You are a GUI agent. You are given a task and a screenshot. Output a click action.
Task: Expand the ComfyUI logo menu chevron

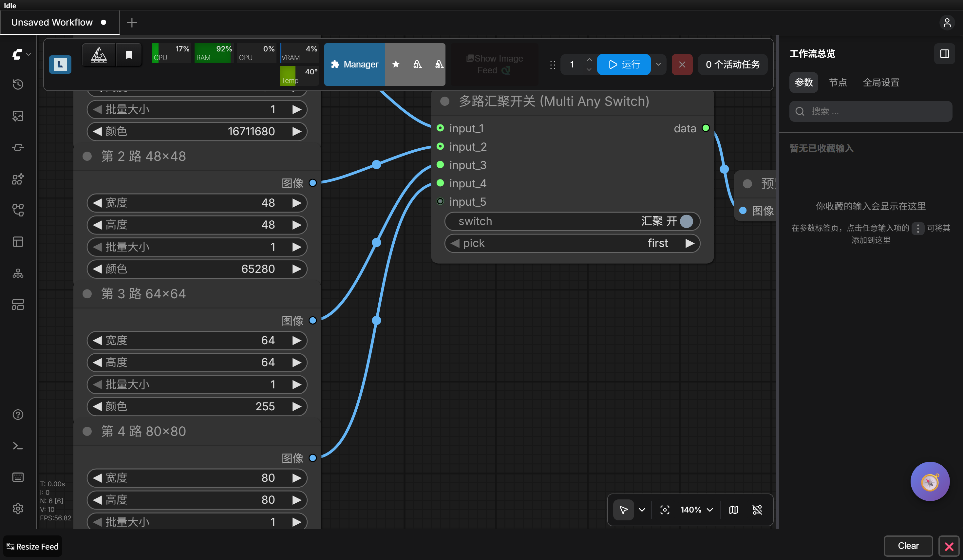pos(29,54)
